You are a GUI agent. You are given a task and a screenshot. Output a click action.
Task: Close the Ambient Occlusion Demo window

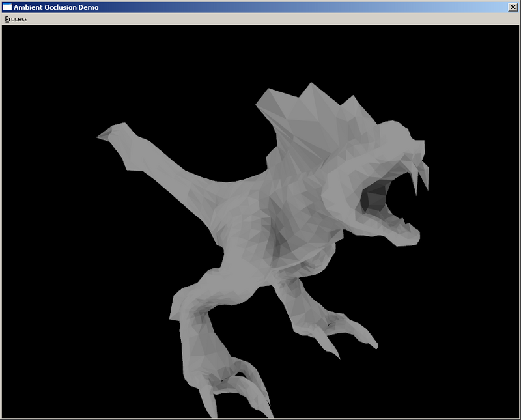click(513, 7)
